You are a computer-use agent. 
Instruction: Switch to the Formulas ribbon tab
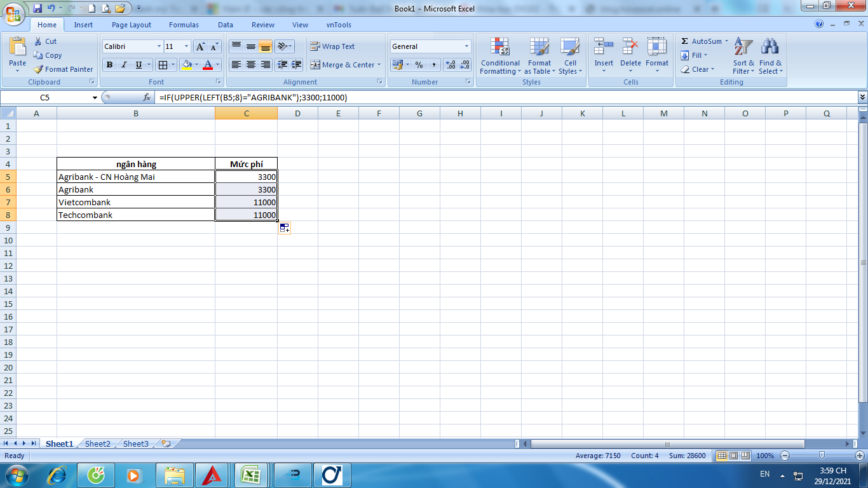tap(184, 25)
